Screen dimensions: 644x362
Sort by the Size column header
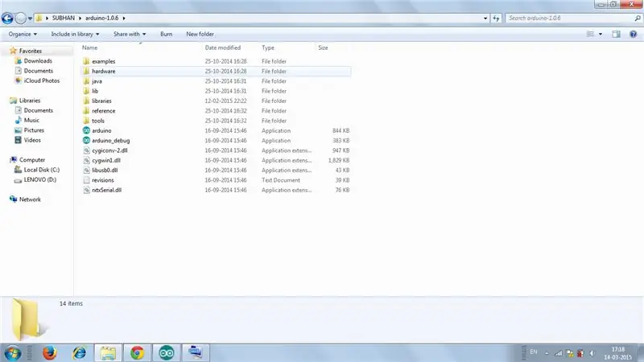tap(323, 47)
